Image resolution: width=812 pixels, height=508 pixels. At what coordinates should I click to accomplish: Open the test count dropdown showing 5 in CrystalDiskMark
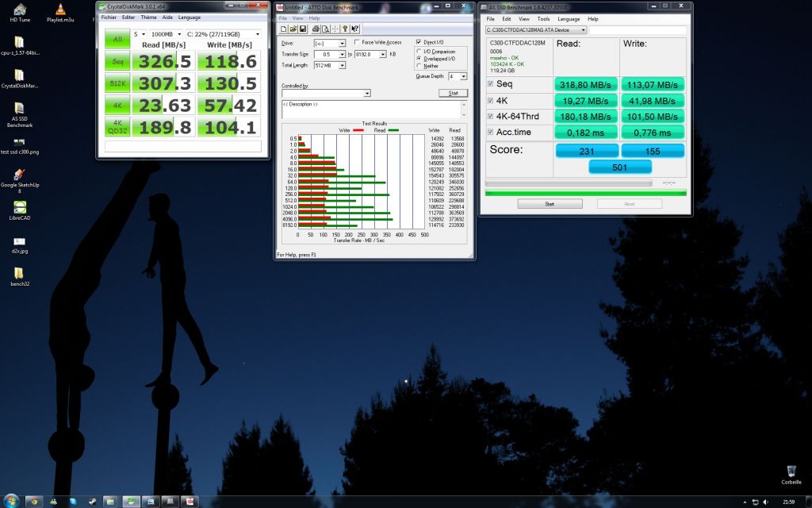pos(140,34)
